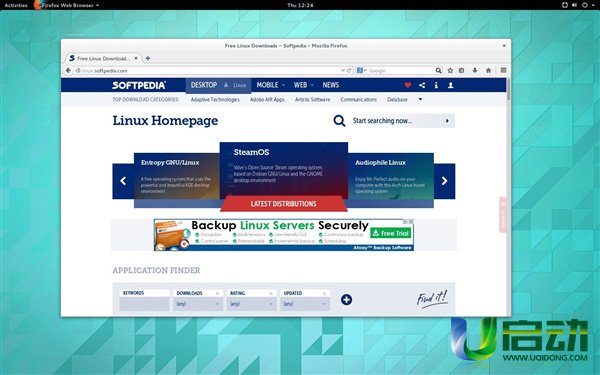Open the NEWS section

(331, 85)
